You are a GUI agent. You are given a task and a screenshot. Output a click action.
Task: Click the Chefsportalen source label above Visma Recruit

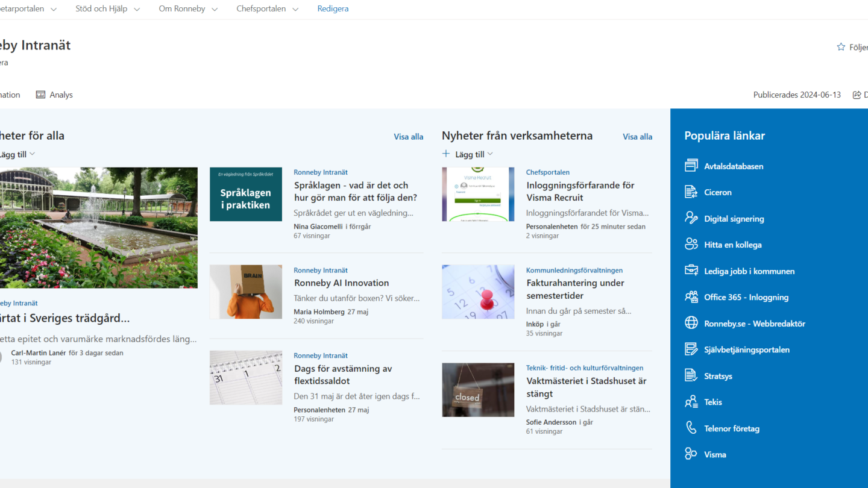[548, 172]
